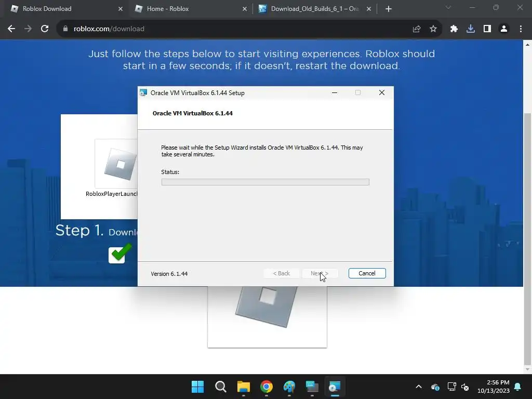Click the taskbar icon right of Paint

(x=312, y=387)
